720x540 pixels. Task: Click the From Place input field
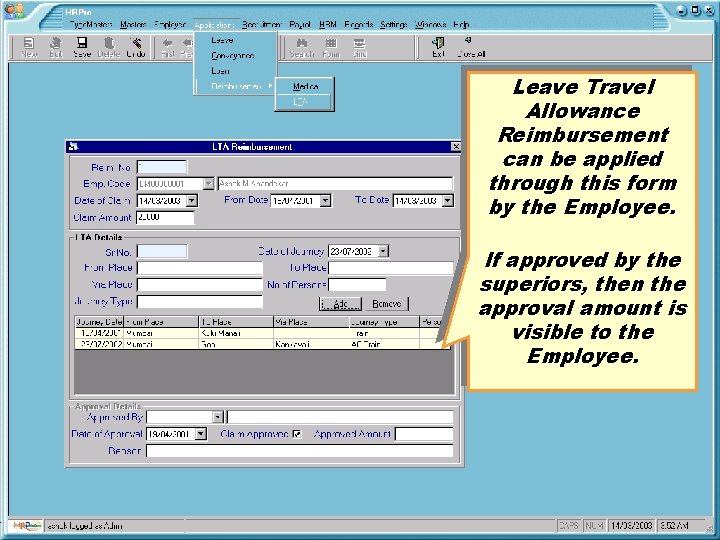pyautogui.click(x=200, y=268)
